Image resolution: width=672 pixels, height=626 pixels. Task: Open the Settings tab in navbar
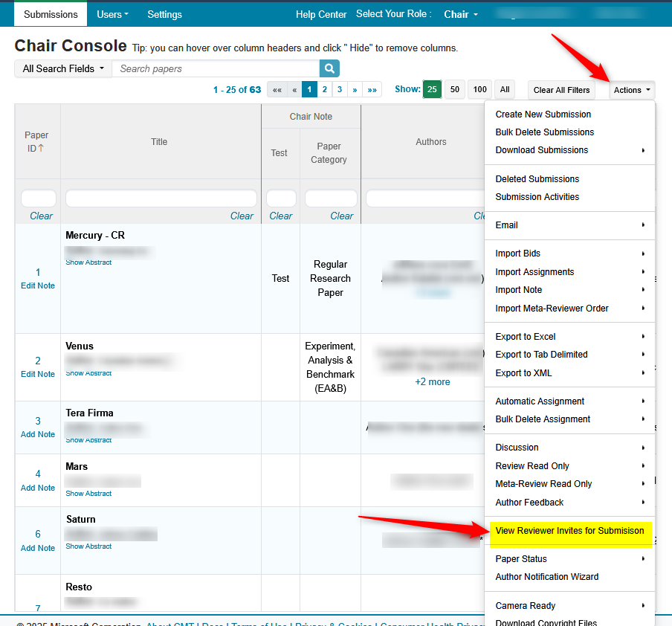click(x=164, y=14)
